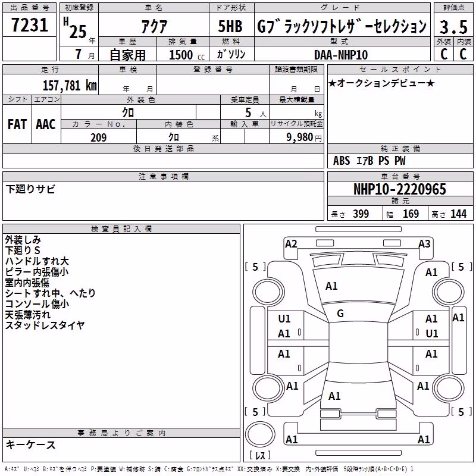
Task: Click recycle deposit 9,980円
Action: (304, 137)
